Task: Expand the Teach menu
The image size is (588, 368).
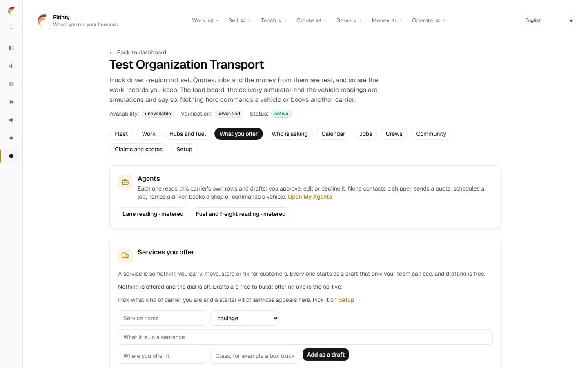Action: 273,20
